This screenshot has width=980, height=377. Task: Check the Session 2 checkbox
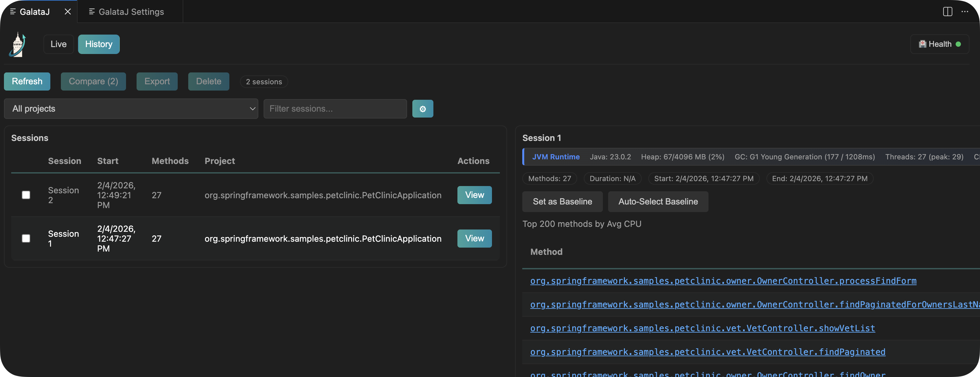click(x=26, y=195)
